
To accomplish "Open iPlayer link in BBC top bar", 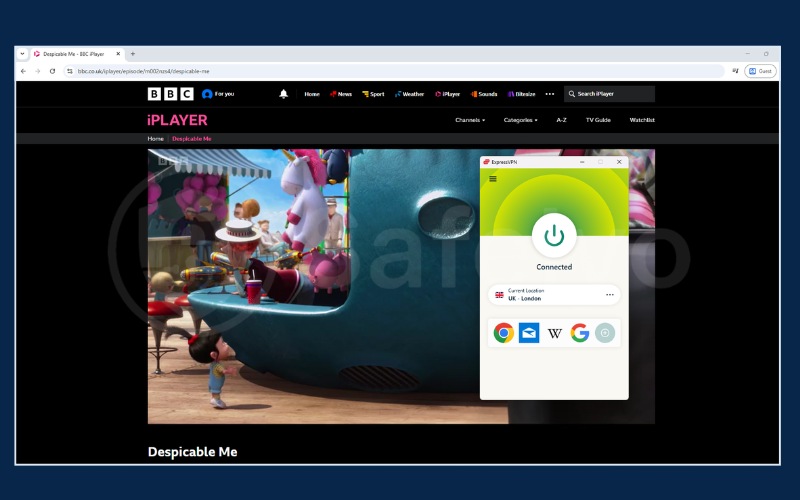I will pos(447,94).
